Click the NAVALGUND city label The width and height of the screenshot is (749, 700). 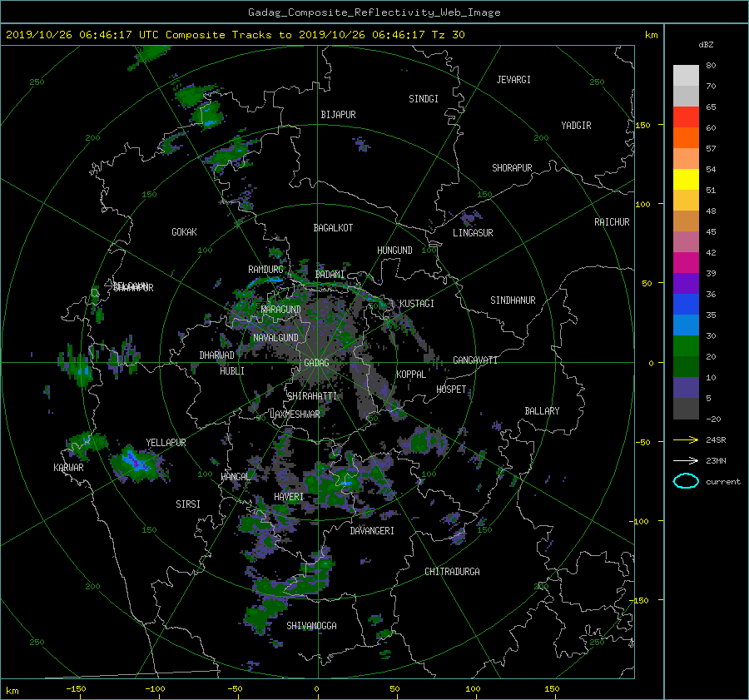click(x=275, y=338)
